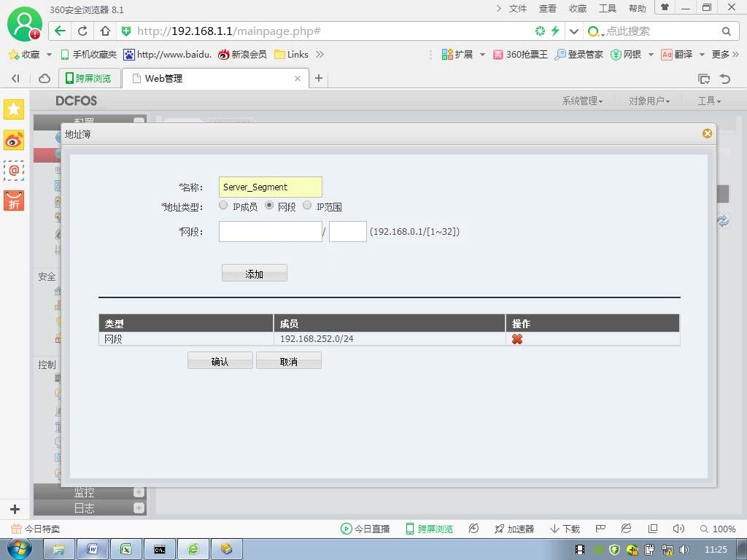
Task: Click 下载 download icon in status bar
Action: click(x=565, y=529)
